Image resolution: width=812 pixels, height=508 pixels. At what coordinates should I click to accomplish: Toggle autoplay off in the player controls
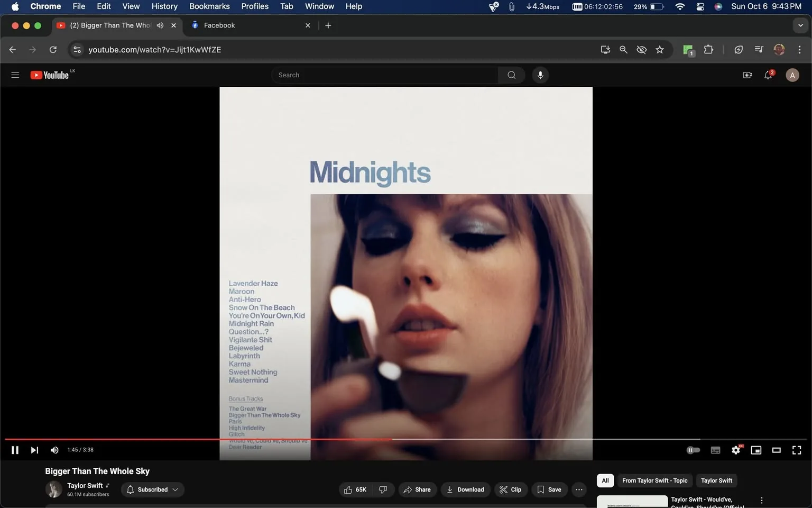pyautogui.click(x=693, y=450)
